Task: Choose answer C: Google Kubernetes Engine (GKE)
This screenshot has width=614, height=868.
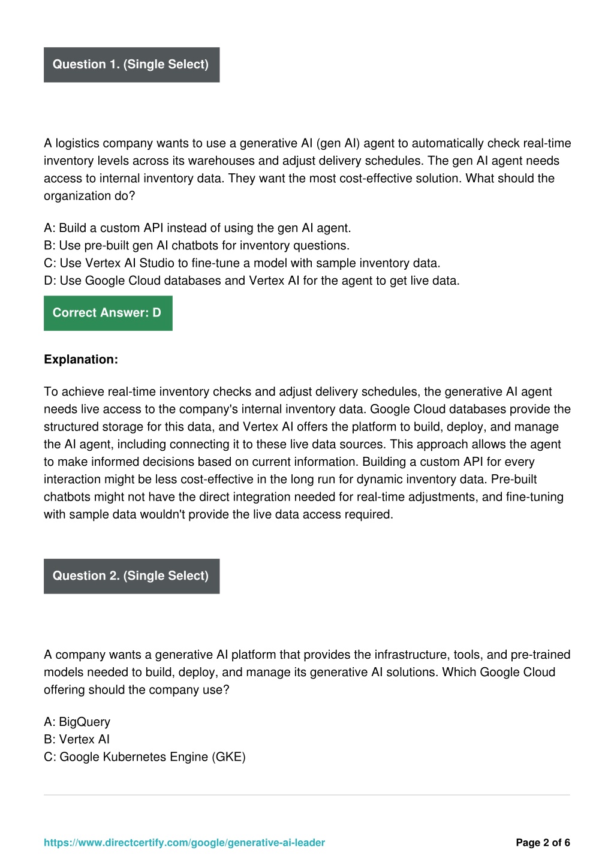Action: pyautogui.click(x=145, y=757)
